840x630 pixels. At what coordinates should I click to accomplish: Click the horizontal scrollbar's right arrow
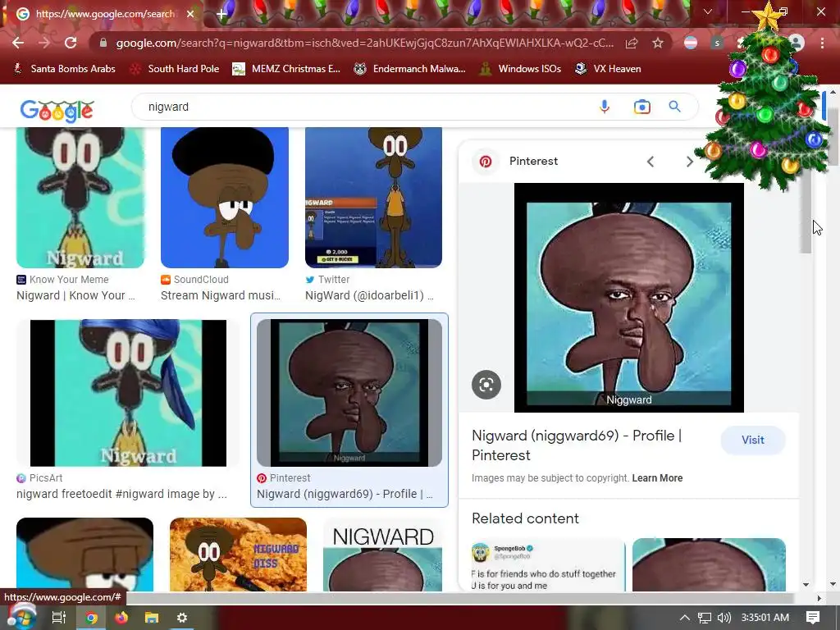tap(819, 598)
